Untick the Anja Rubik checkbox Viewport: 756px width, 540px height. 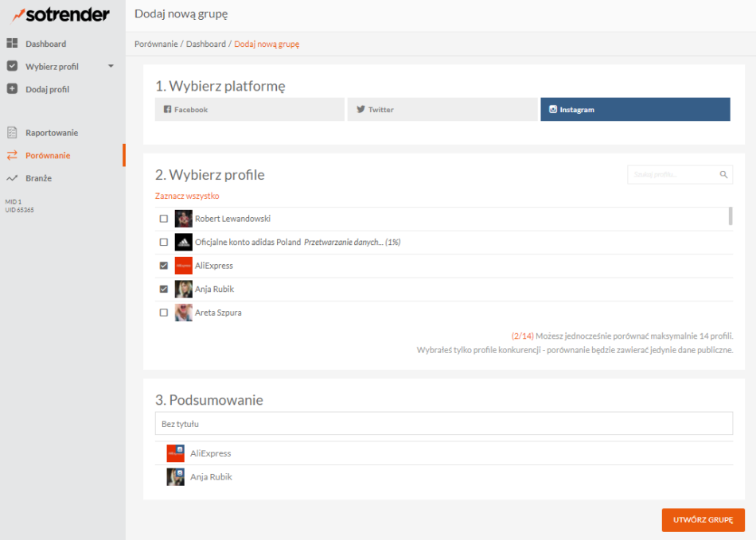point(164,289)
